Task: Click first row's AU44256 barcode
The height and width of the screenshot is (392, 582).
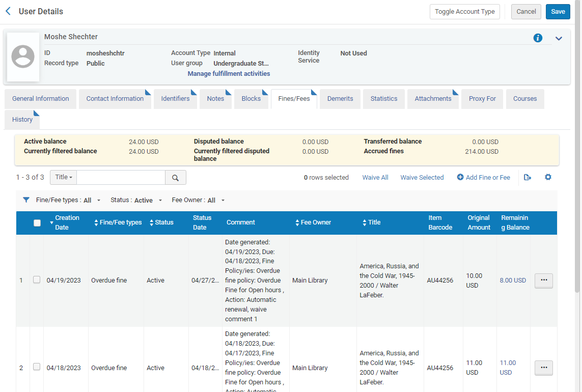Action: pyautogui.click(x=440, y=281)
